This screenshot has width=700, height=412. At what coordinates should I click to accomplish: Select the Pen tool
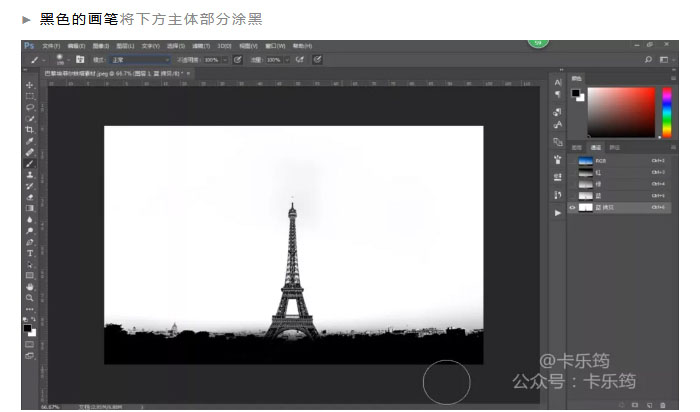pos(29,242)
